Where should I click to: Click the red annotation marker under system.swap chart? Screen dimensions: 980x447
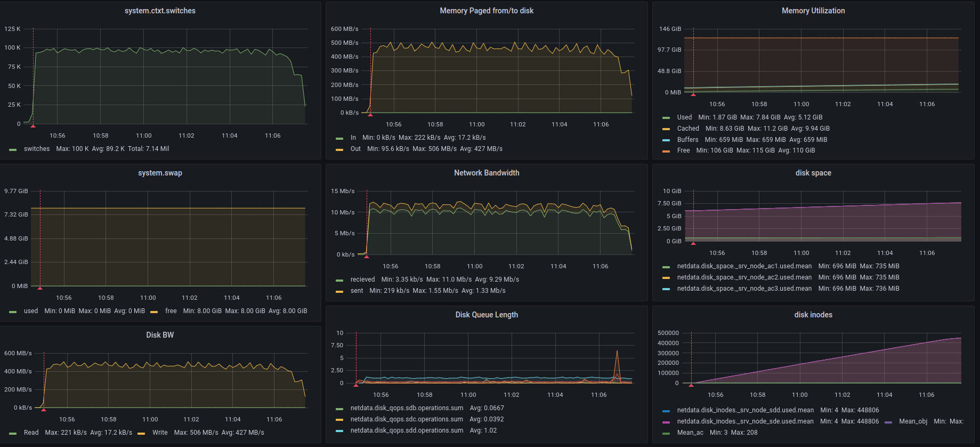pyautogui.click(x=40, y=288)
